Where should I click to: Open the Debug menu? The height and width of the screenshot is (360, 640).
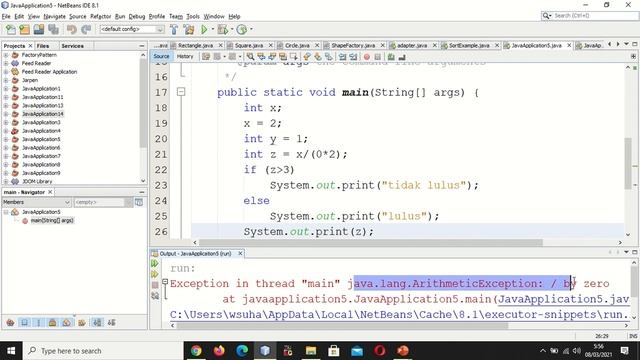click(137, 16)
